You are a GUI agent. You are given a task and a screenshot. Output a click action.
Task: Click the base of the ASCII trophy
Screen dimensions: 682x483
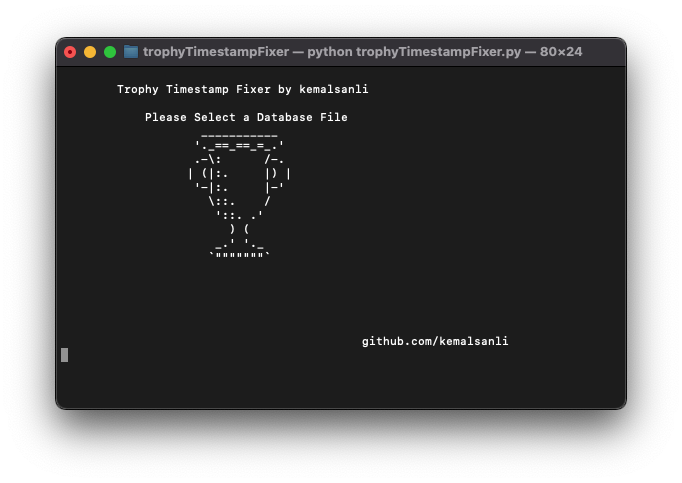239,250
